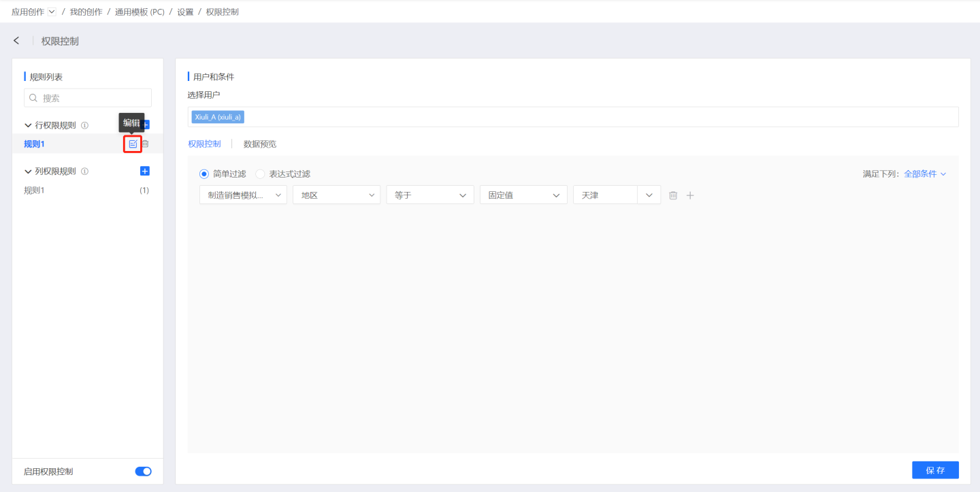The image size is (980, 492).
Task: Delete 规则1 using the trash icon
Action: [x=145, y=144]
